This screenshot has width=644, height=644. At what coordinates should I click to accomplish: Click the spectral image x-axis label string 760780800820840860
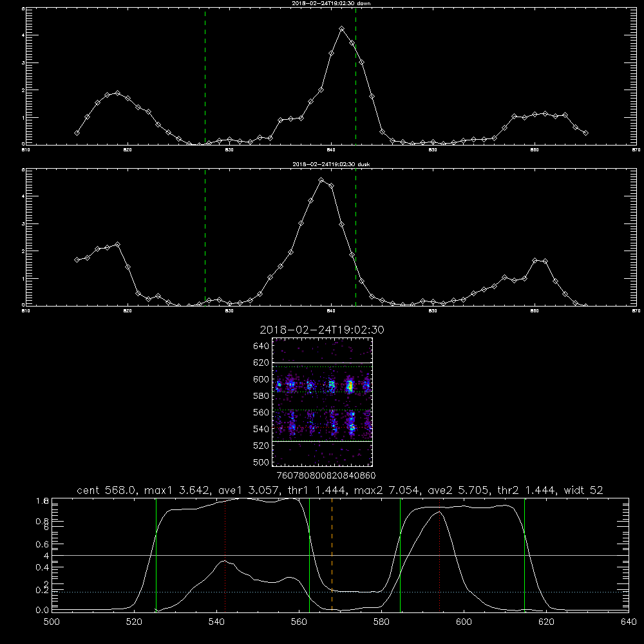point(326,476)
